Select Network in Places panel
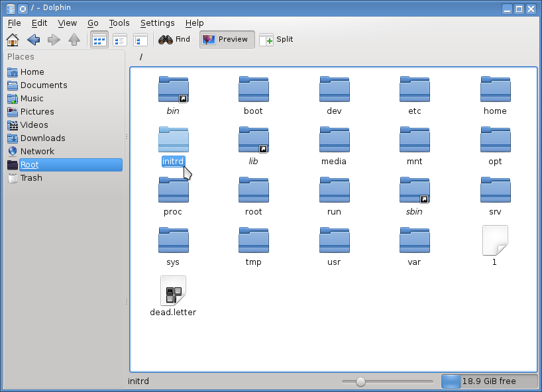 click(x=64, y=151)
